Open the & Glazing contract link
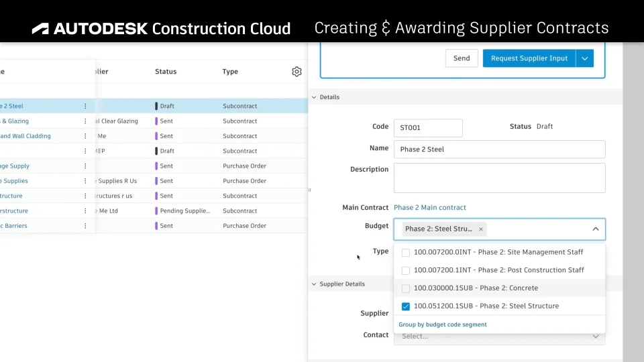This screenshot has height=362, width=644. click(x=14, y=121)
